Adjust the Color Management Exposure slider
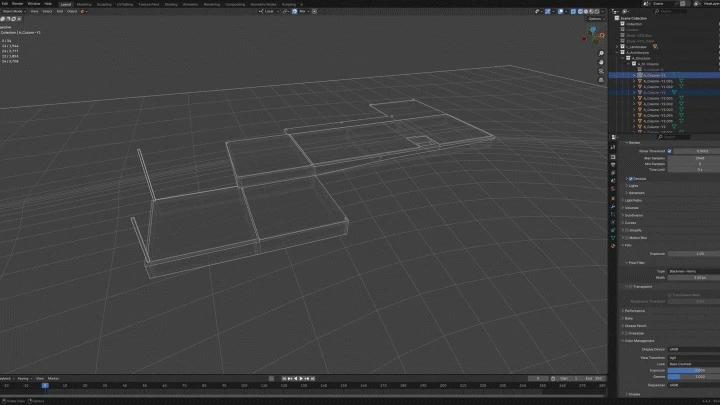This screenshot has width=720, height=405. coord(694,371)
